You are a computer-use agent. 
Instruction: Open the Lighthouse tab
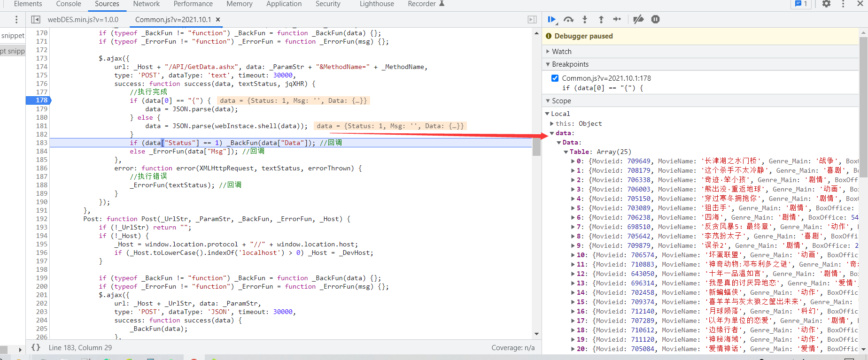pyautogui.click(x=377, y=4)
